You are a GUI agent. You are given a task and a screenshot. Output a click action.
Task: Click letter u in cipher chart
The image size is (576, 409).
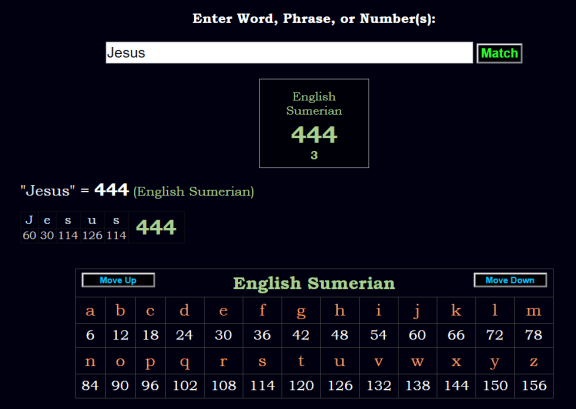340,361
